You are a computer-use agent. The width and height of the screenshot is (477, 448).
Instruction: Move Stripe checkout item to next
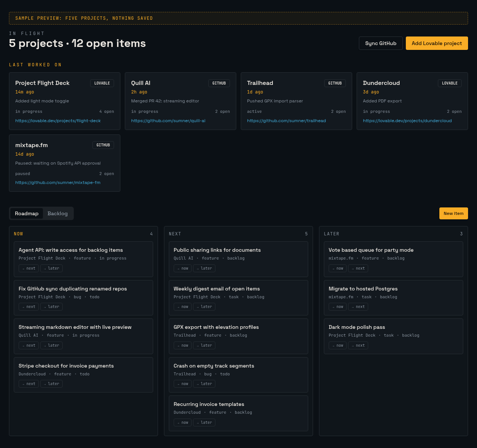coord(29,384)
